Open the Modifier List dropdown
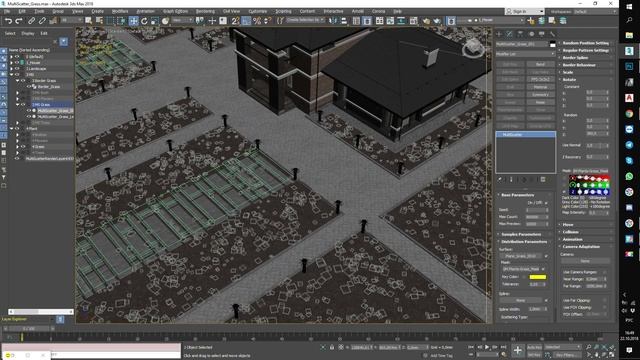 tap(525, 54)
